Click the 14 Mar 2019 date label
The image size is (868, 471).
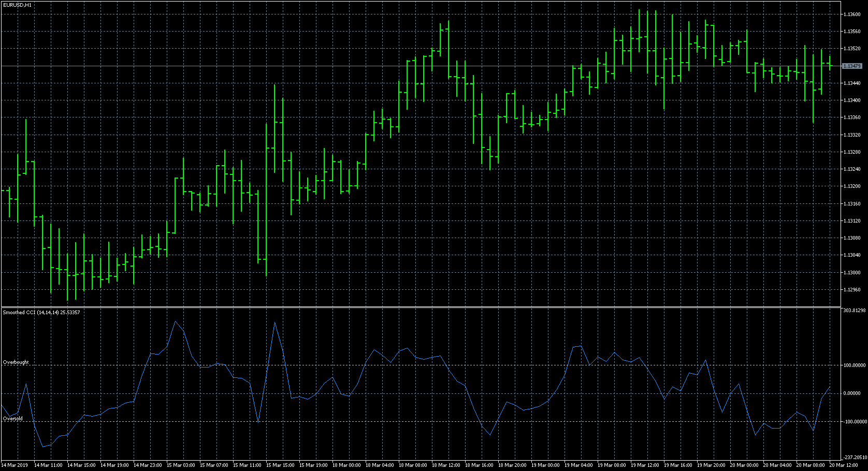[15, 465]
